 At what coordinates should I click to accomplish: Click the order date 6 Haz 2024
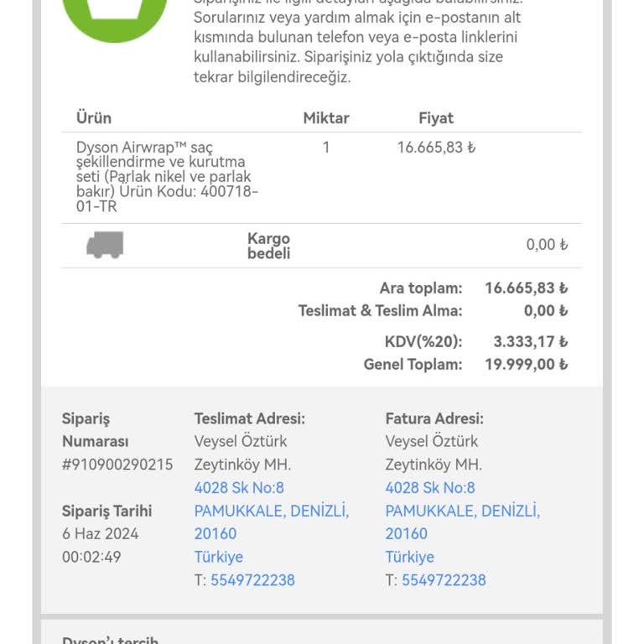(x=101, y=534)
